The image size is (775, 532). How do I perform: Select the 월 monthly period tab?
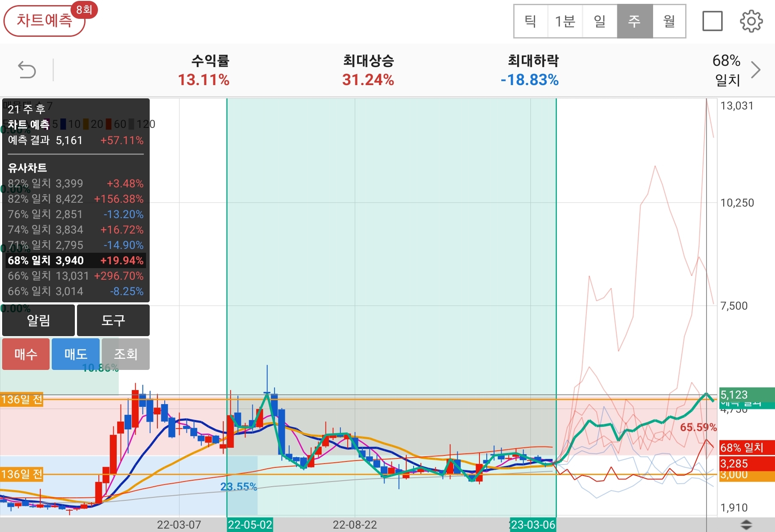(669, 21)
